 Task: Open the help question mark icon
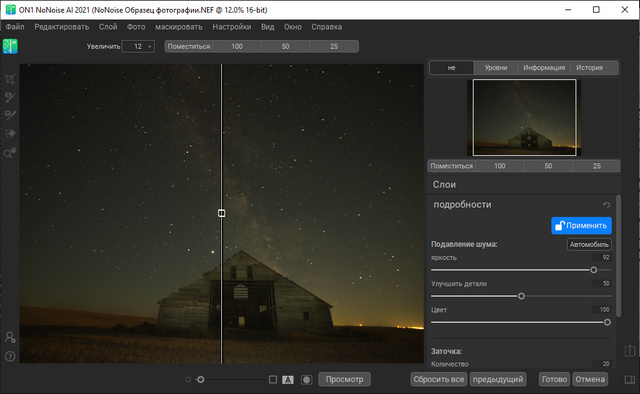pos(10,356)
